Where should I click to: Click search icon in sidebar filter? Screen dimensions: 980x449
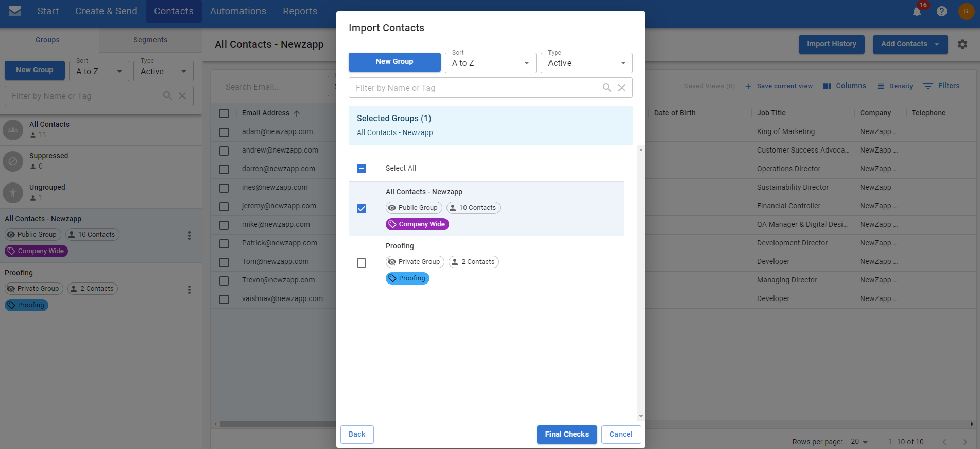(168, 96)
